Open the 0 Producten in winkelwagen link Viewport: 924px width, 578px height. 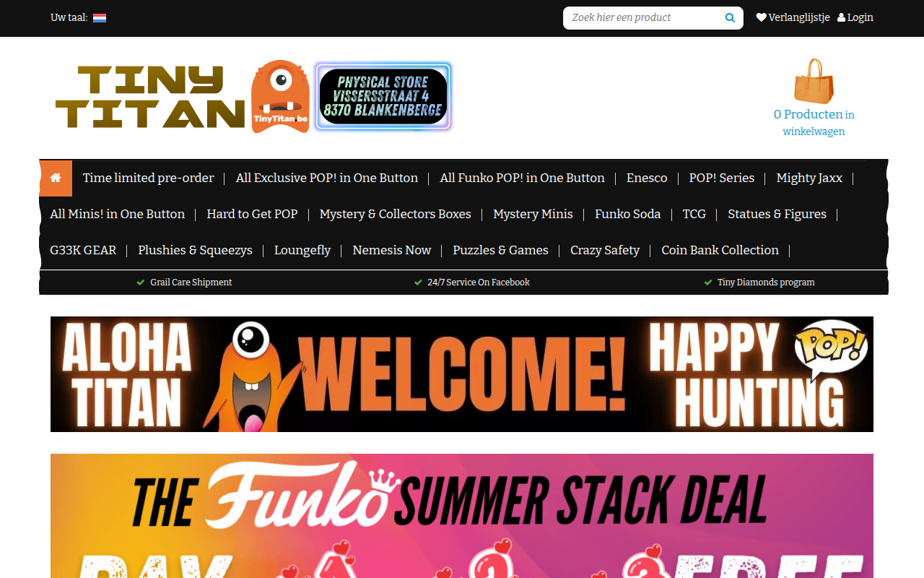click(x=814, y=123)
